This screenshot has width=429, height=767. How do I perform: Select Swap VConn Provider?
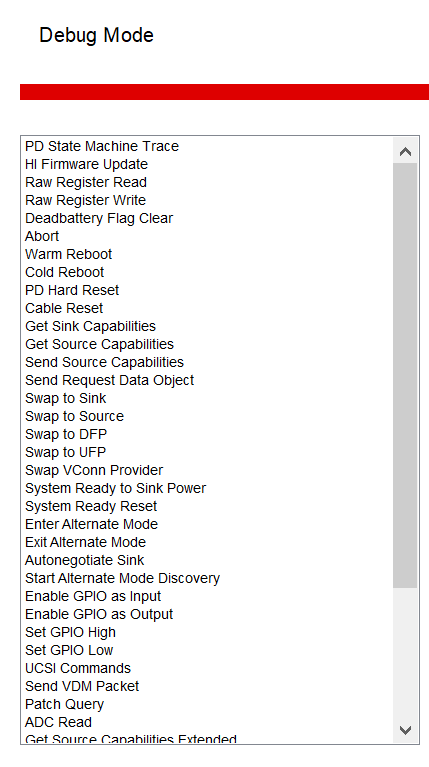(x=94, y=471)
